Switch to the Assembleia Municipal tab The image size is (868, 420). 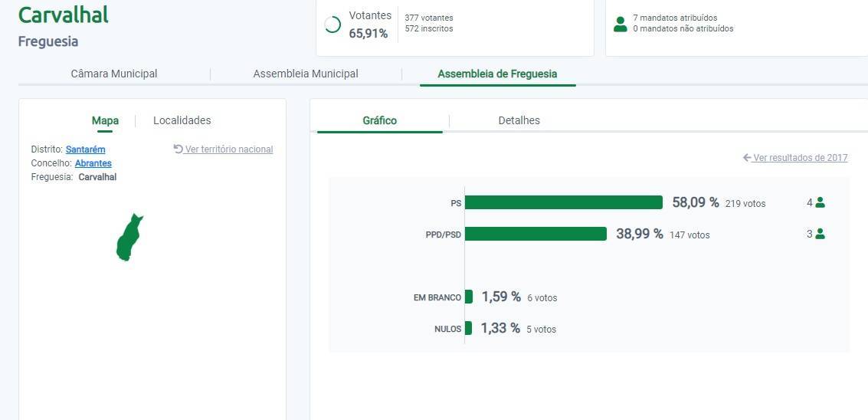coord(306,74)
